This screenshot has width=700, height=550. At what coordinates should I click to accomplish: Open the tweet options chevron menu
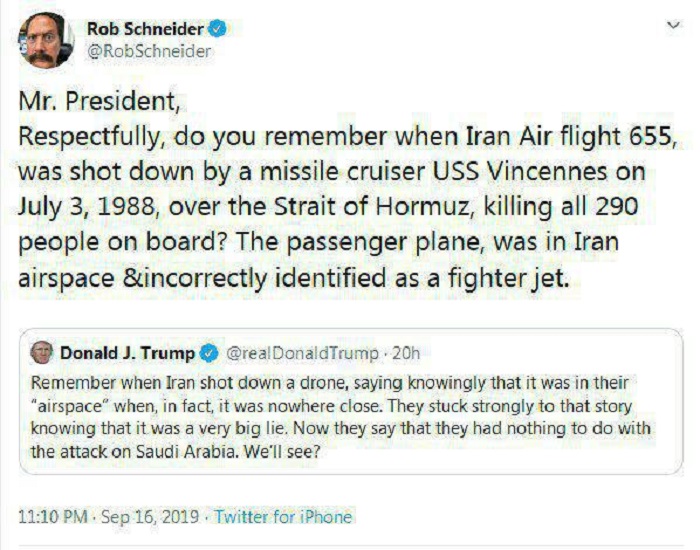[x=673, y=27]
